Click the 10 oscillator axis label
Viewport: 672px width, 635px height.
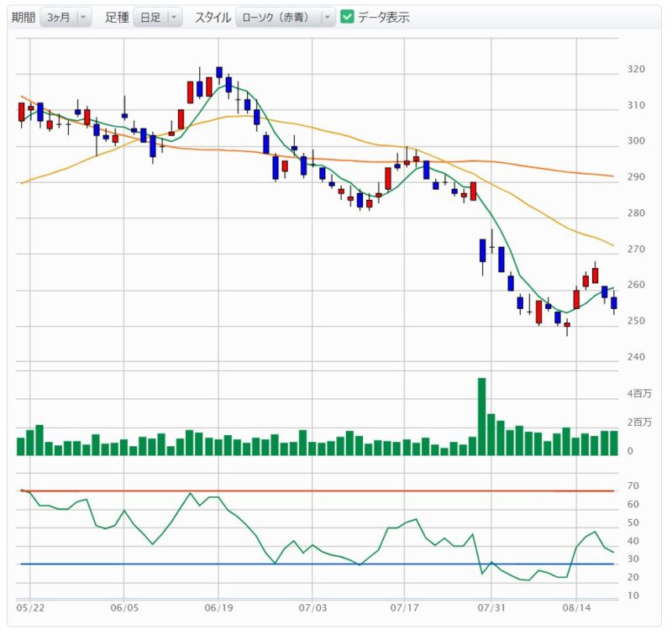pyautogui.click(x=633, y=596)
